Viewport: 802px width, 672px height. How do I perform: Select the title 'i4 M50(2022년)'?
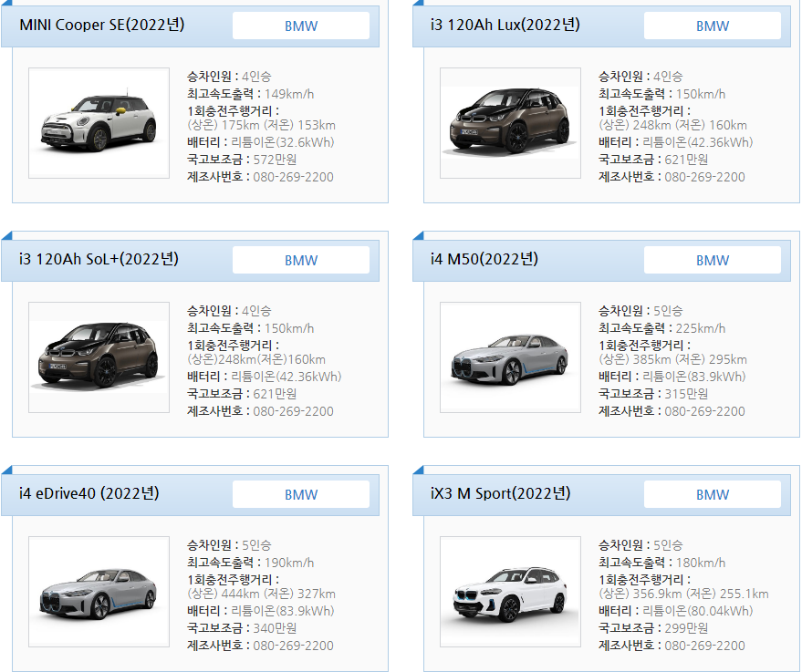(484, 259)
